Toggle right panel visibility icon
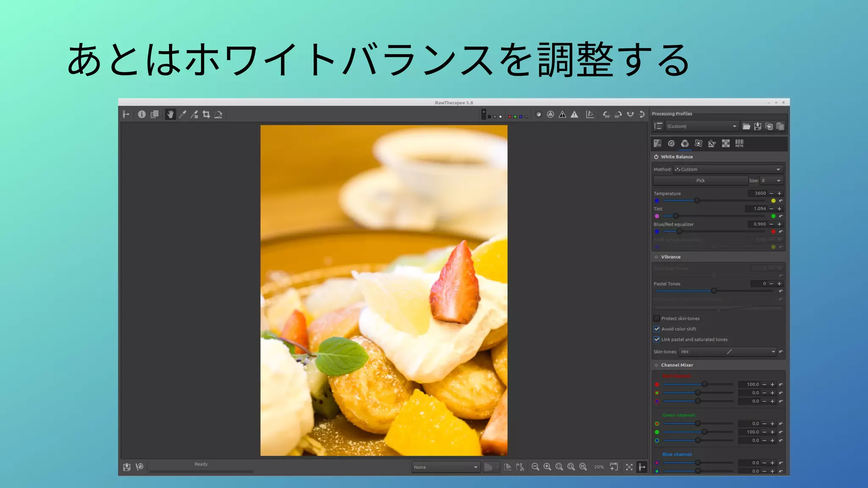 pyautogui.click(x=642, y=467)
